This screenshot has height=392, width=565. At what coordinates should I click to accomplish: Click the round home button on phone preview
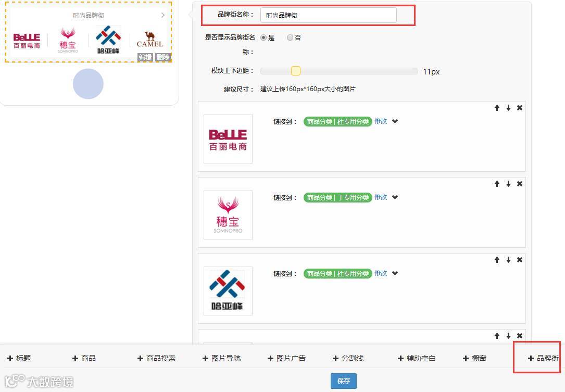pos(88,84)
